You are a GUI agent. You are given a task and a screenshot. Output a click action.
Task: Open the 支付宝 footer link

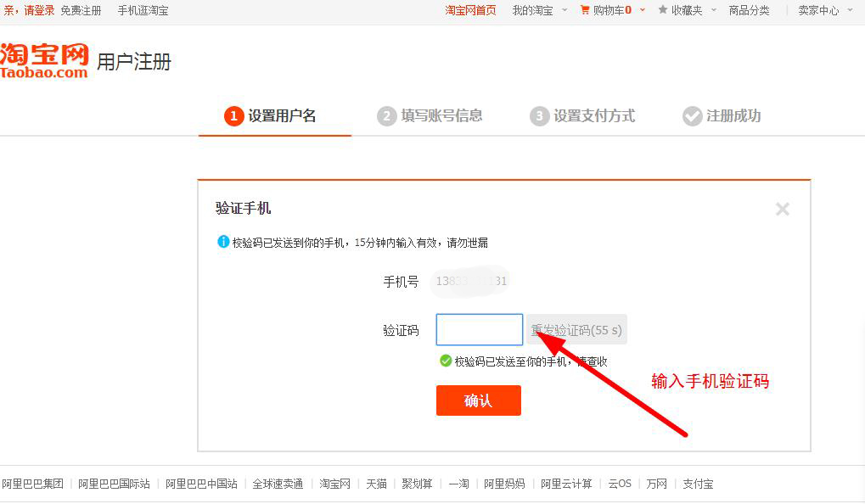coord(698,483)
